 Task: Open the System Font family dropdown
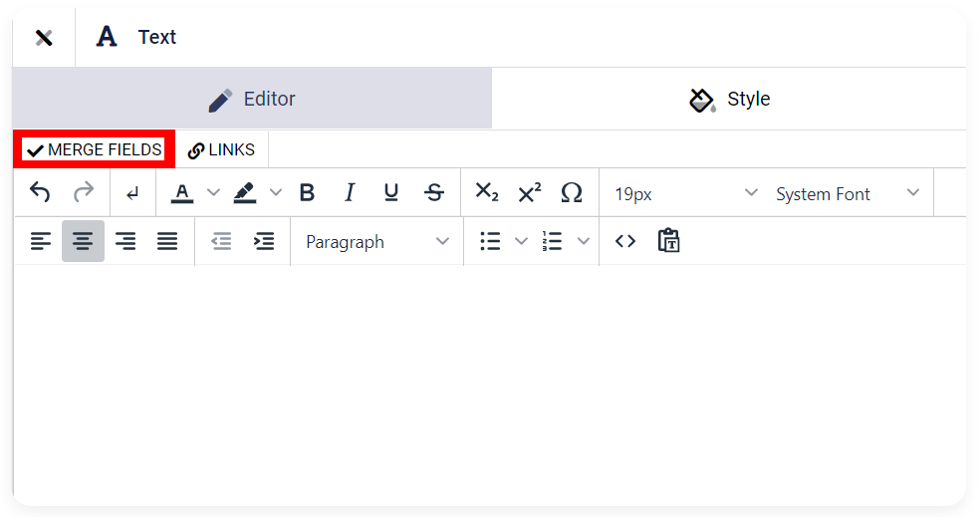[848, 194]
